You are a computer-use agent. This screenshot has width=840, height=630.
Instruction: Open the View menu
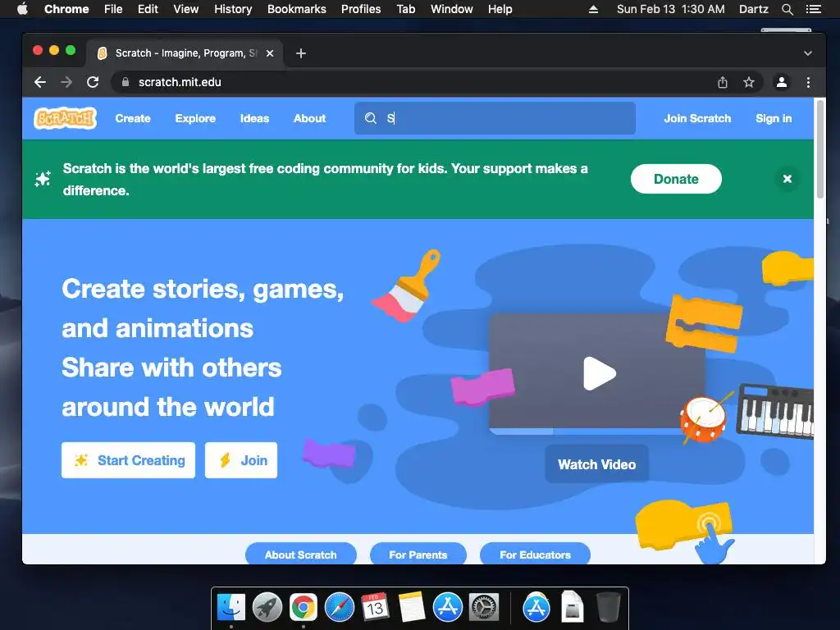tap(186, 9)
